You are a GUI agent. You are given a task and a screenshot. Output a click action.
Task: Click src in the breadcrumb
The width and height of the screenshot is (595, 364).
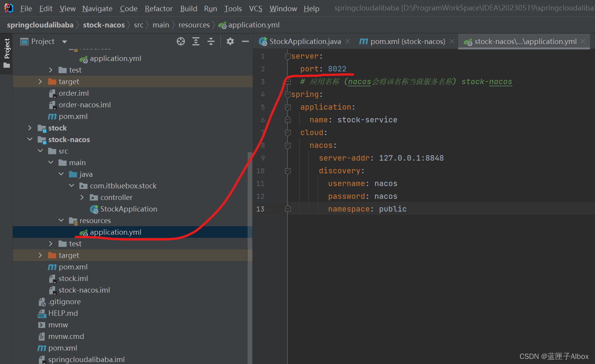point(138,25)
